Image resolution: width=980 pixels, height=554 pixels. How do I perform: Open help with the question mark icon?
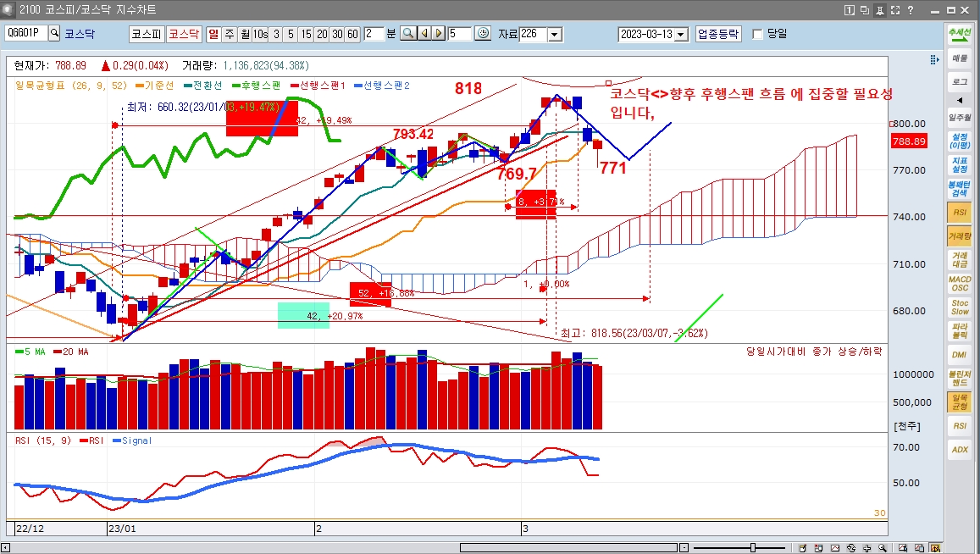click(x=911, y=10)
